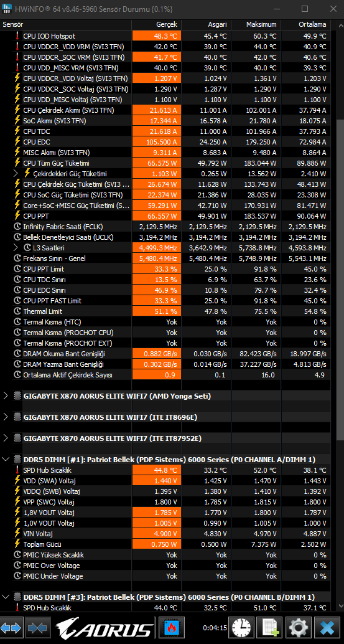Select Ortalama Aktif Çekirdek Sayısı row label
The width and height of the screenshot is (344, 644).
point(68,375)
